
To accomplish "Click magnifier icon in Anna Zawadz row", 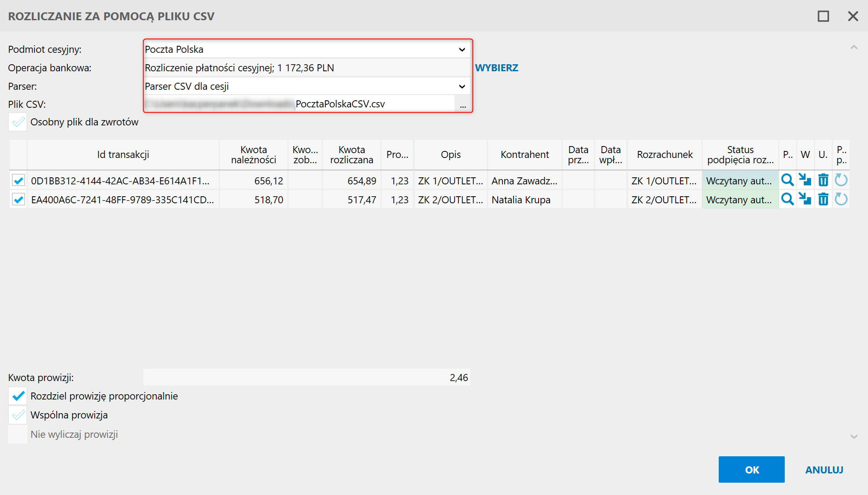I will pos(787,180).
